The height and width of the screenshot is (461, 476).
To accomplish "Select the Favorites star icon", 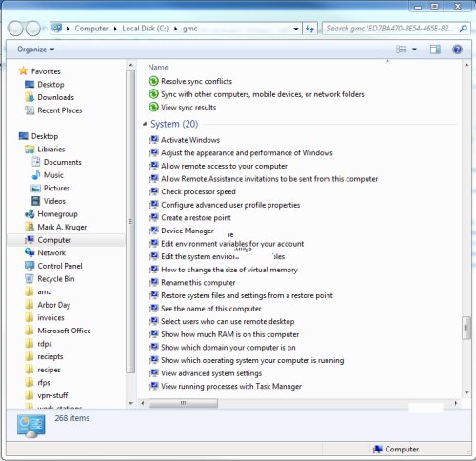I will pos(23,70).
